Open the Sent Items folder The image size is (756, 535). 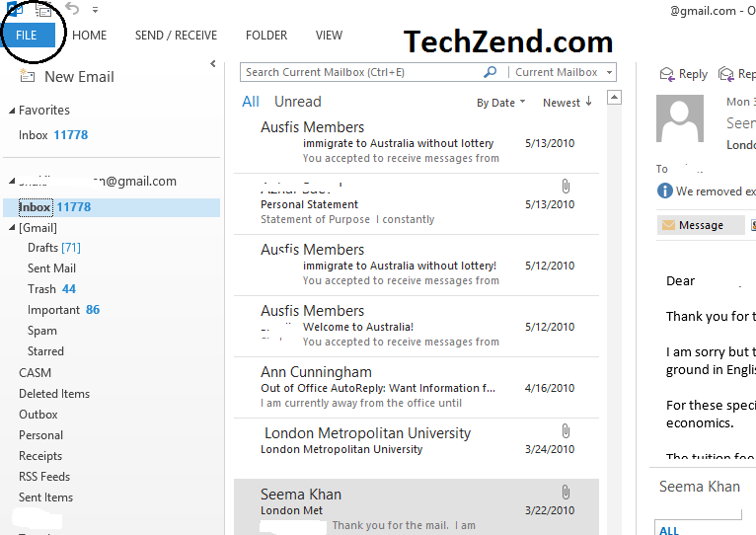[45, 497]
